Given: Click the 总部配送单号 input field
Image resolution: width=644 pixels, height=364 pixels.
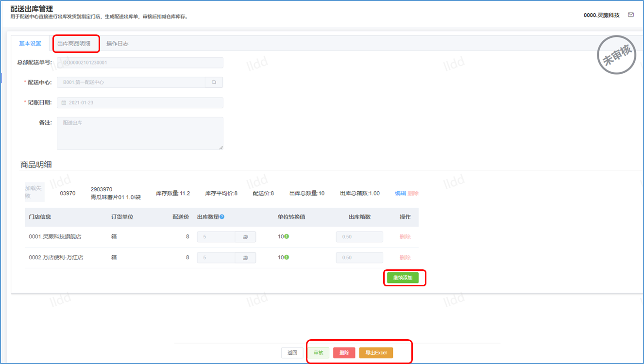Looking at the screenshot, I should tap(140, 63).
